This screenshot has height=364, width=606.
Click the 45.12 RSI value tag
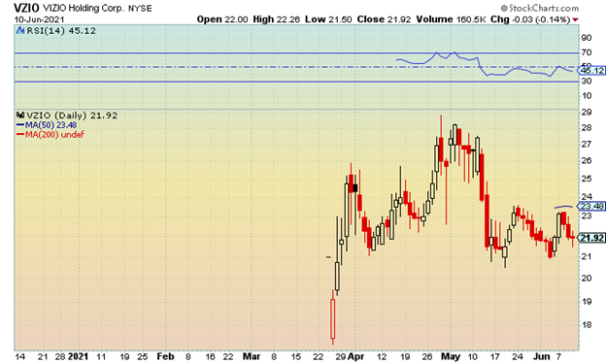pyautogui.click(x=591, y=71)
